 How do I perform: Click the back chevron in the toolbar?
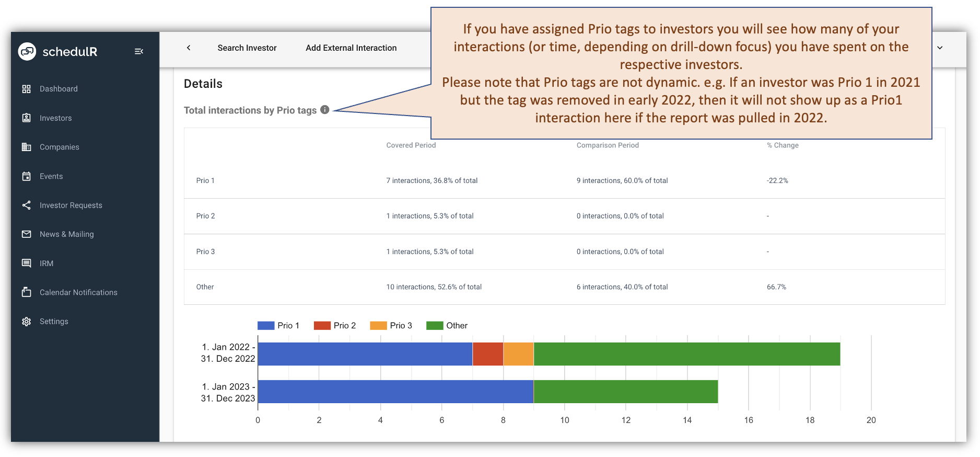189,48
